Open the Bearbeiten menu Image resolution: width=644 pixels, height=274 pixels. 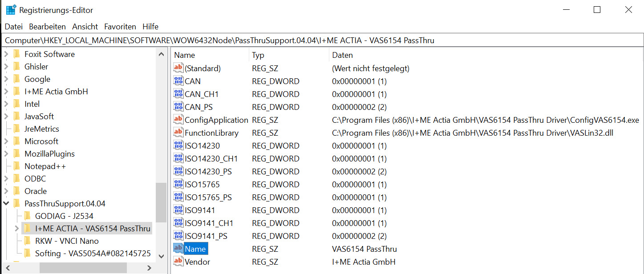click(x=47, y=27)
